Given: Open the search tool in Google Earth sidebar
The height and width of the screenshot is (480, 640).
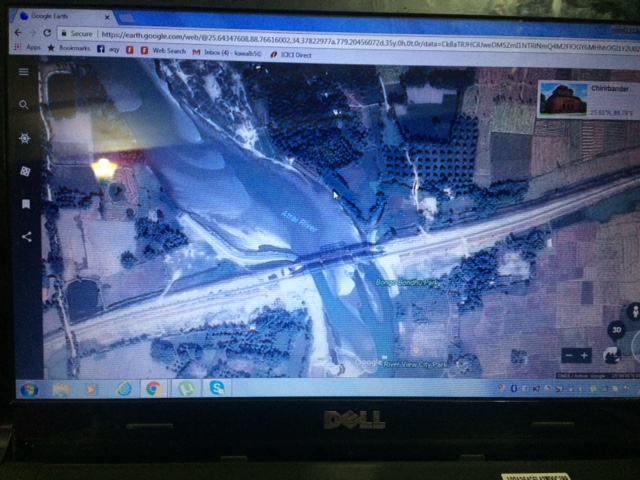Looking at the screenshot, I should [x=24, y=105].
